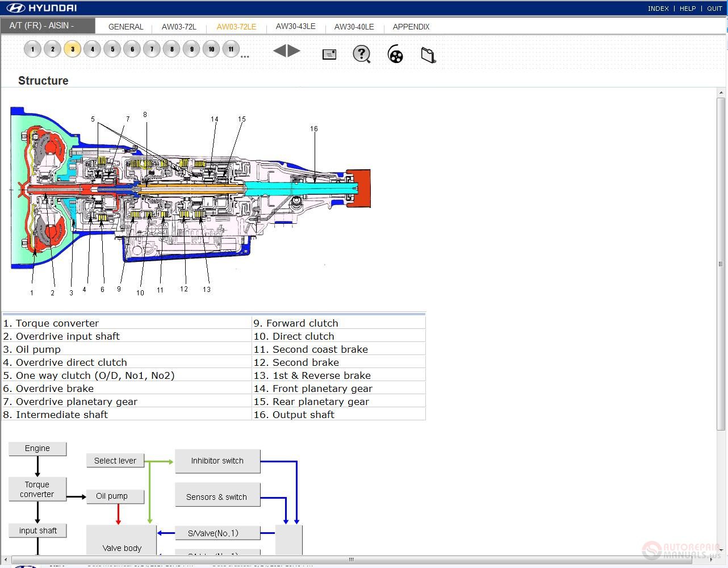This screenshot has height=568, width=728.
Task: Select '6. Overdrive brake' row
Action: point(127,388)
